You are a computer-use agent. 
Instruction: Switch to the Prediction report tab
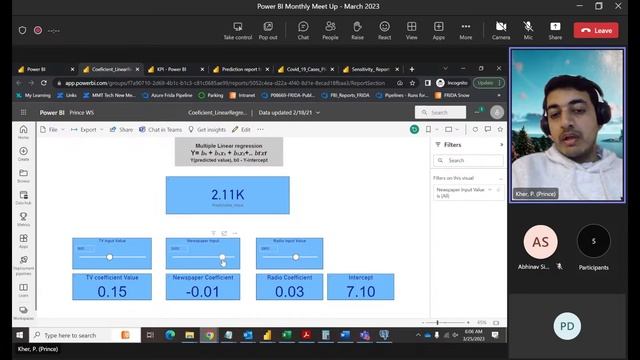click(241, 69)
